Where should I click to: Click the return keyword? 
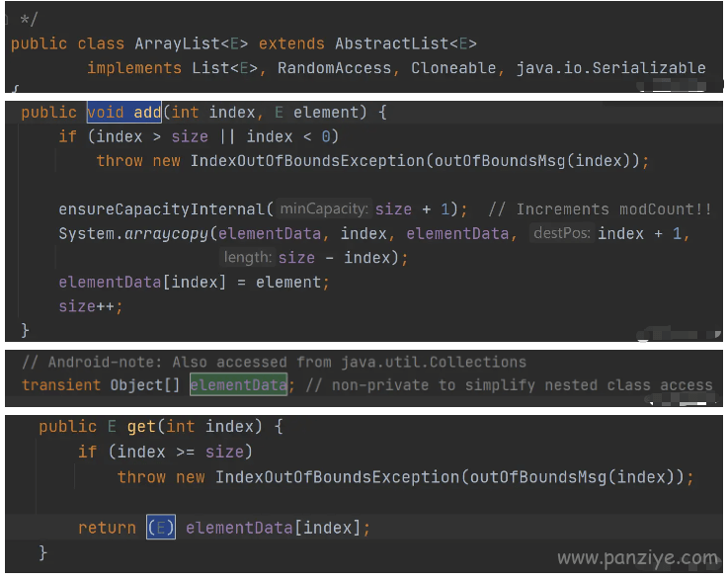(107, 528)
